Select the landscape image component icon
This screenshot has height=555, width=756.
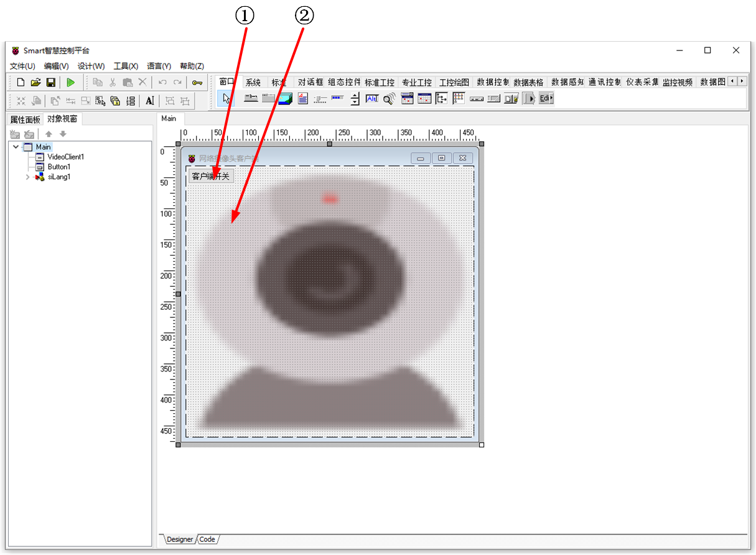(x=286, y=98)
